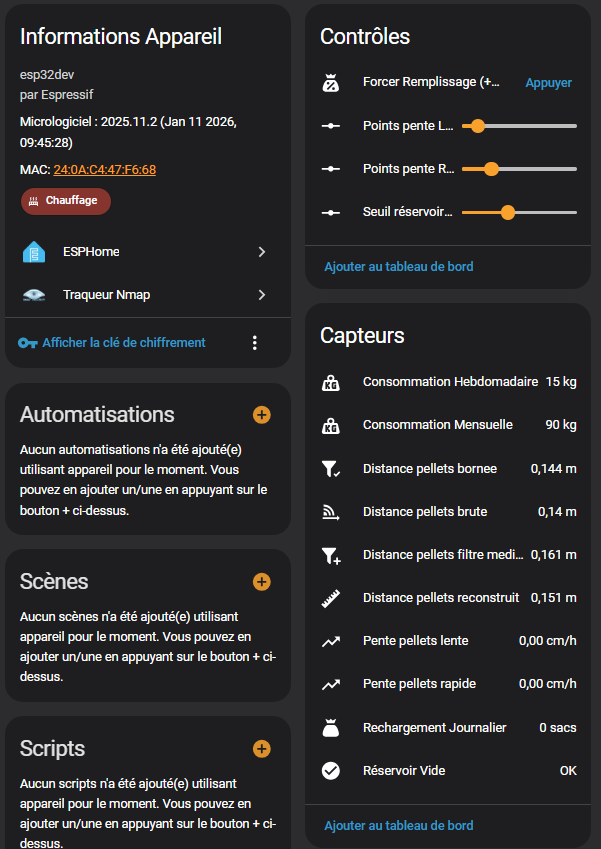
Task: Click the Distance pellets reconstruit ruler icon
Action: [331, 598]
